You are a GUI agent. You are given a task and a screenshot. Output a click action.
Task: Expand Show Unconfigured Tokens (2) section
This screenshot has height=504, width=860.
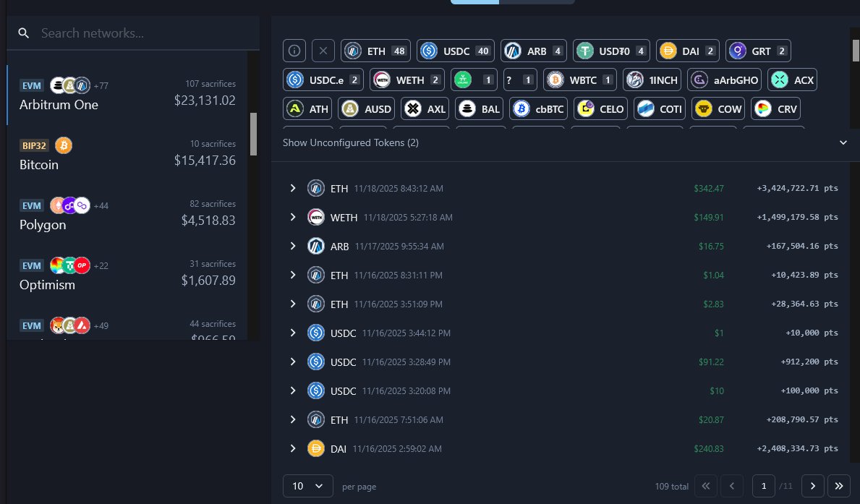click(x=565, y=142)
